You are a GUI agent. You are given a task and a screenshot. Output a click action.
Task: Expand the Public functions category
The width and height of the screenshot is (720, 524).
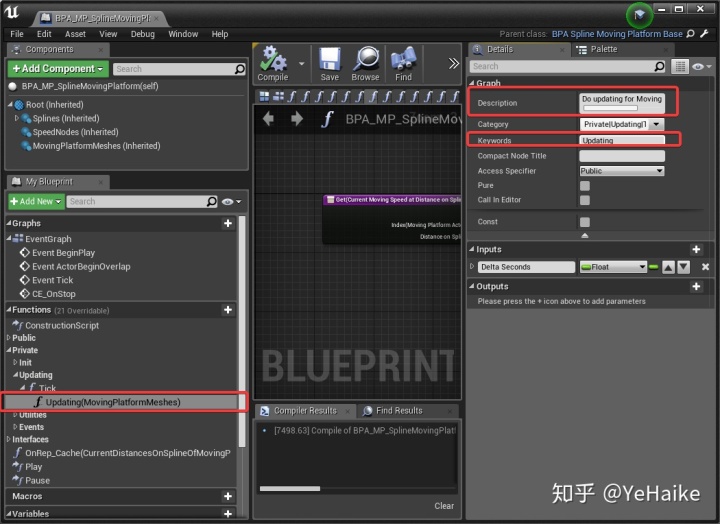[9, 338]
